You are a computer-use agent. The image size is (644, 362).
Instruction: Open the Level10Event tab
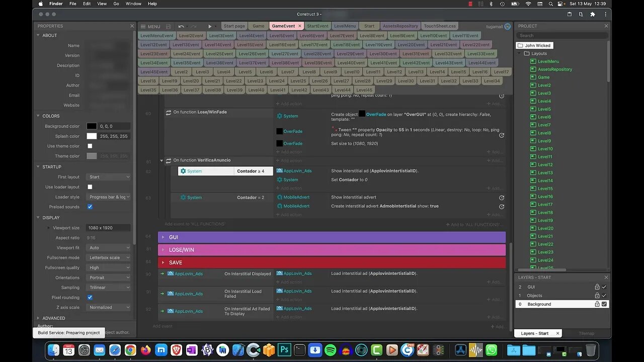coord(434,36)
